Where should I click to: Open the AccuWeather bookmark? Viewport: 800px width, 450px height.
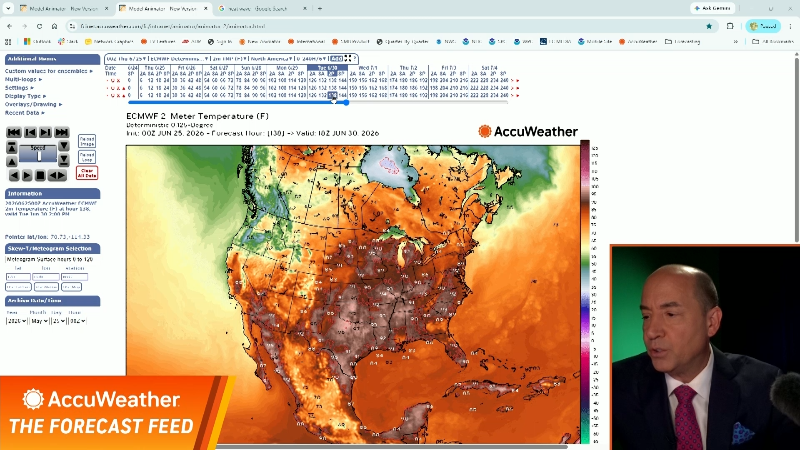pyautogui.click(x=638, y=42)
